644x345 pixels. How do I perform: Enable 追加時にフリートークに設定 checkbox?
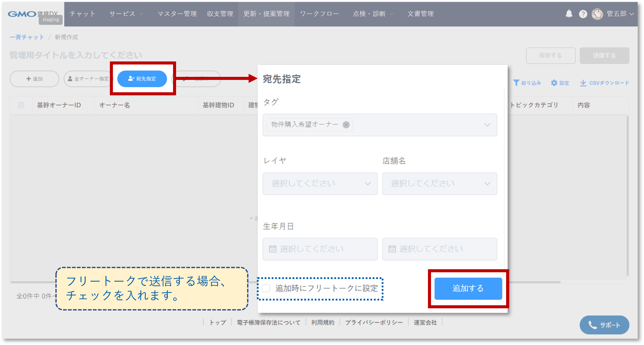coord(266,288)
